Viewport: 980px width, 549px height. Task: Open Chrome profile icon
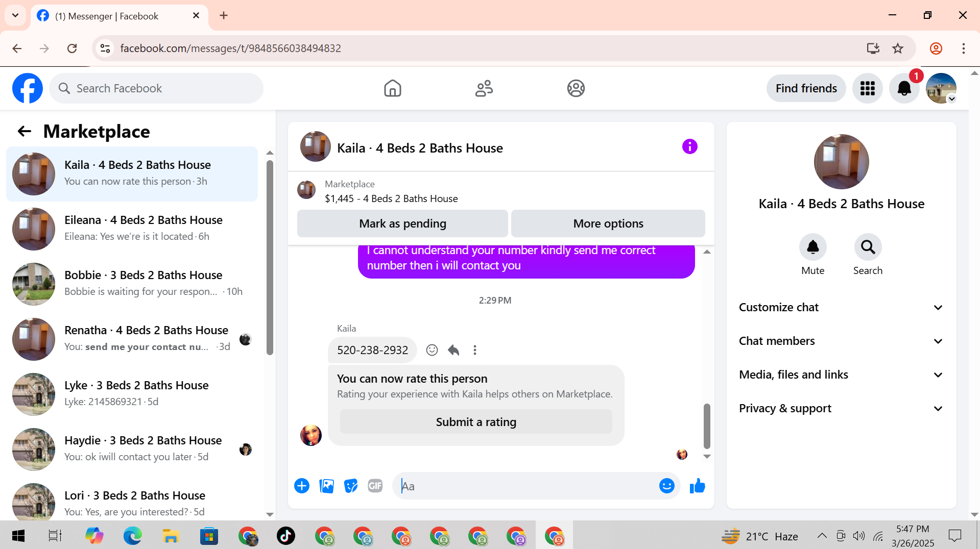coord(936,48)
